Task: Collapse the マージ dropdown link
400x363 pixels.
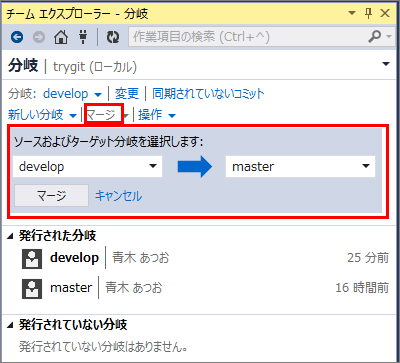Action: click(x=107, y=115)
